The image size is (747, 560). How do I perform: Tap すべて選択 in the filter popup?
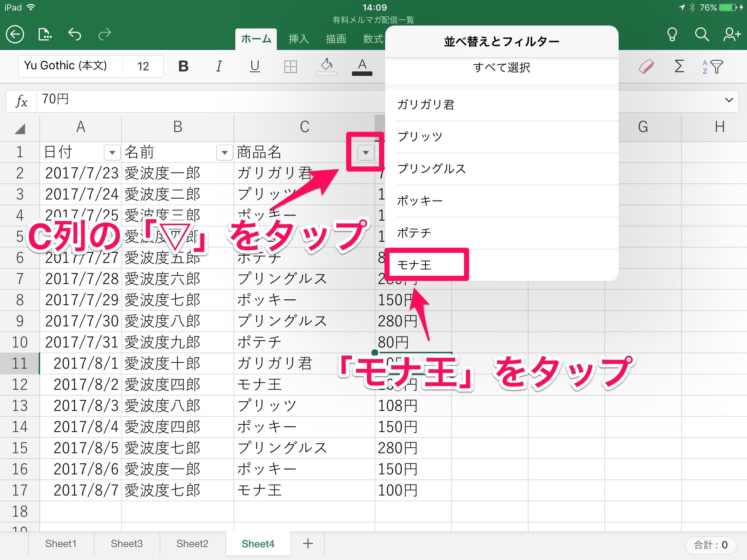502,68
